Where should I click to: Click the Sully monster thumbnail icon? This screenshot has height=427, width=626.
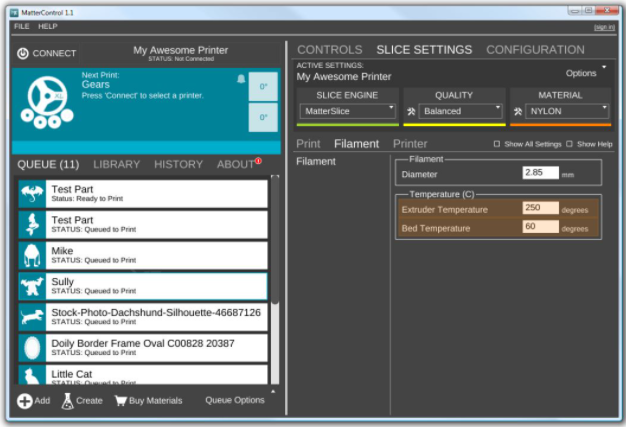coord(32,286)
